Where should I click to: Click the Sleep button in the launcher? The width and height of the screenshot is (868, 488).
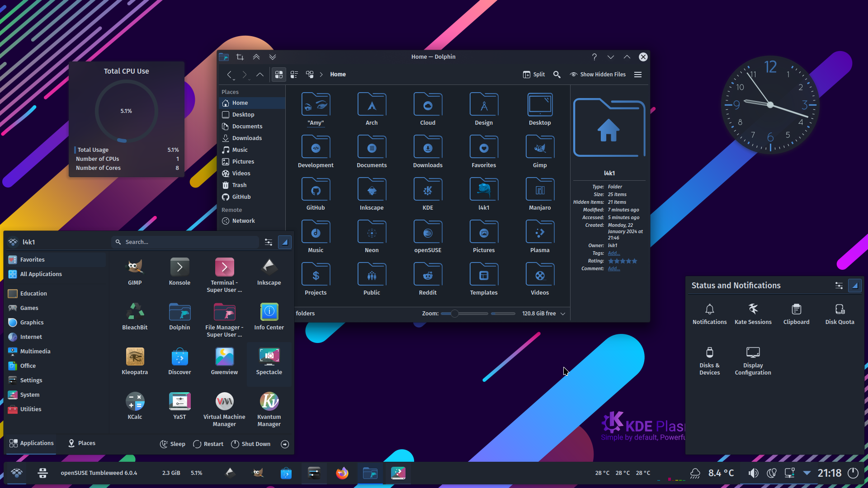coord(173,444)
